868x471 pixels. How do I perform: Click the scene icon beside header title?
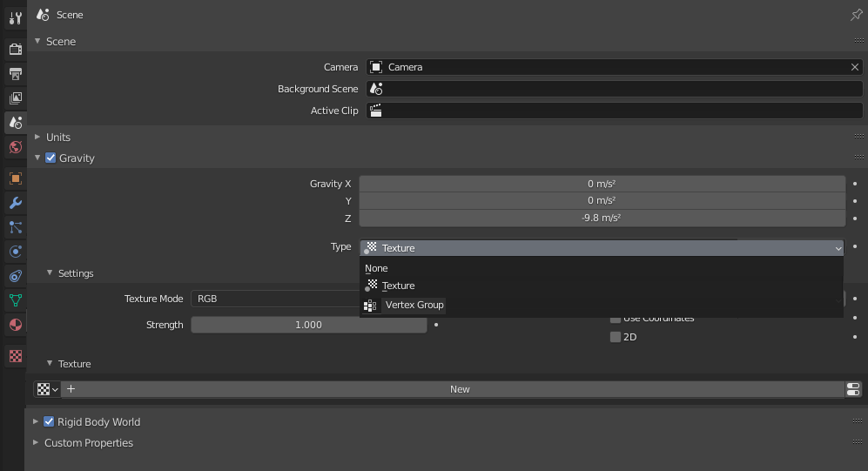click(x=44, y=15)
